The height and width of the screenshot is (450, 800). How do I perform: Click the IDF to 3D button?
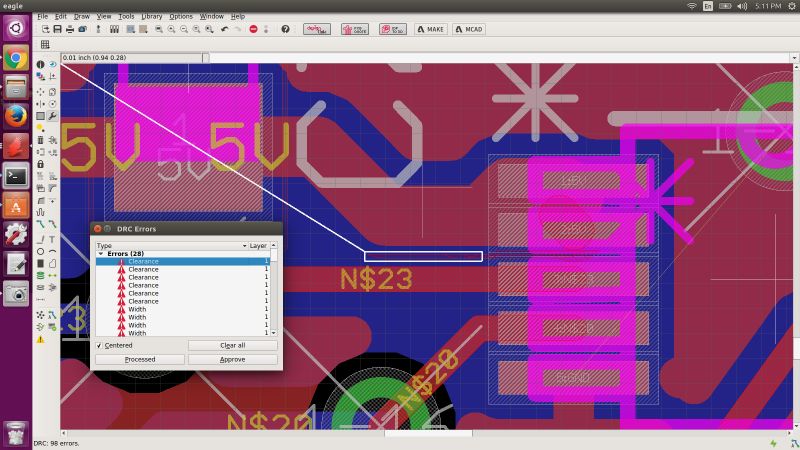[392, 29]
